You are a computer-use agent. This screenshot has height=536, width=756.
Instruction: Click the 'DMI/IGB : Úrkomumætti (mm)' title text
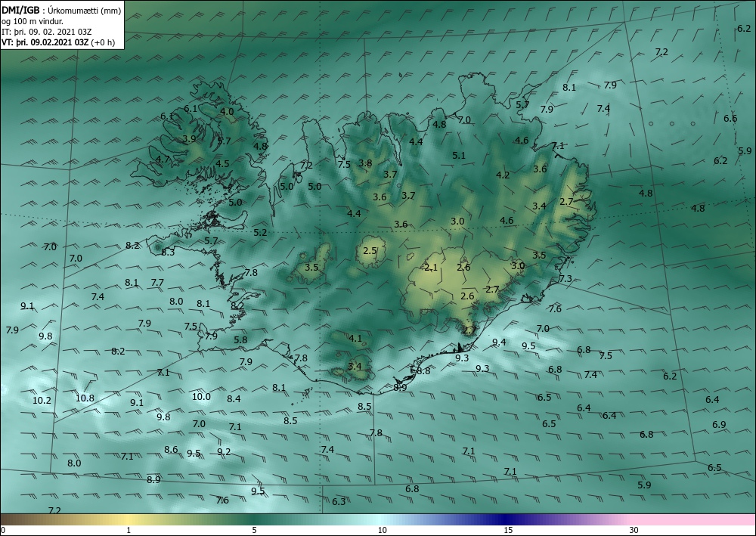[61, 10]
